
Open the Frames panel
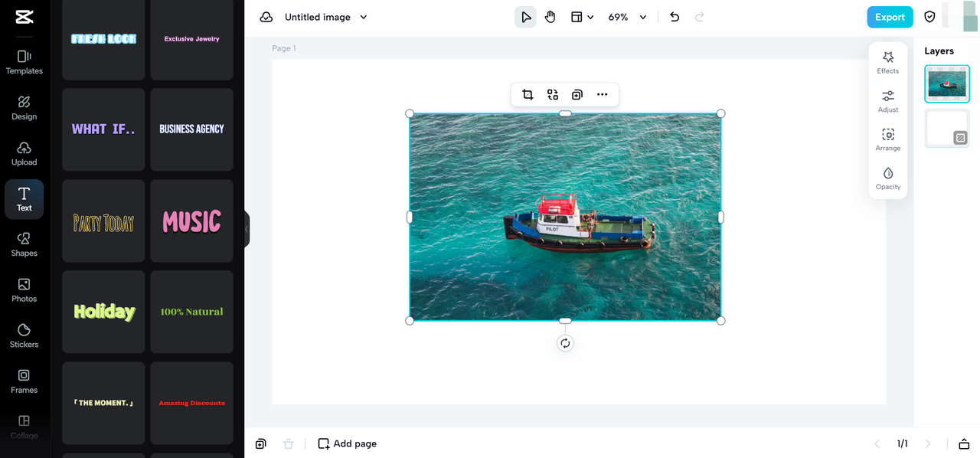[24, 381]
